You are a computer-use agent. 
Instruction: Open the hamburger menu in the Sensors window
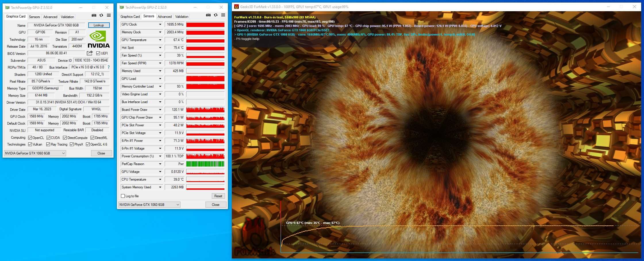(223, 15)
